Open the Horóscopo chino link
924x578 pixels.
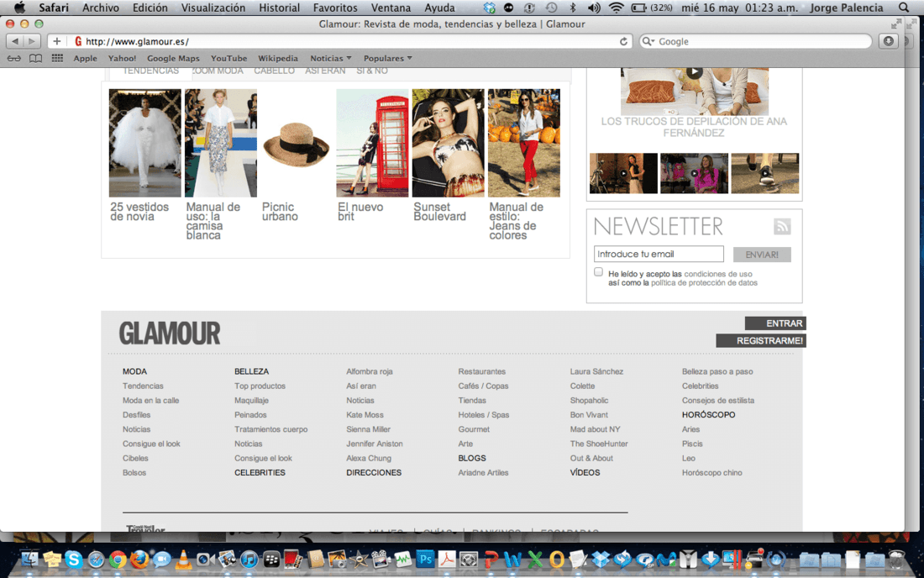click(x=711, y=472)
